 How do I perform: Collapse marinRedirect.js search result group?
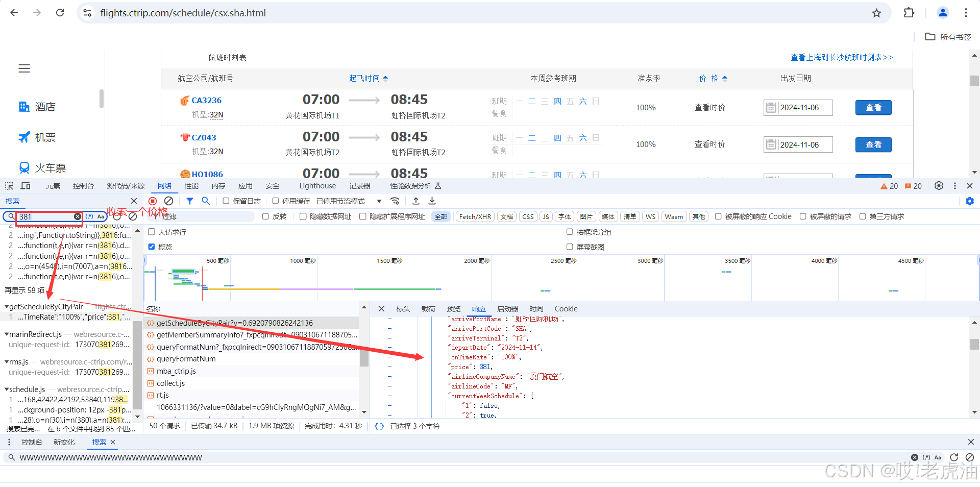click(x=7, y=334)
